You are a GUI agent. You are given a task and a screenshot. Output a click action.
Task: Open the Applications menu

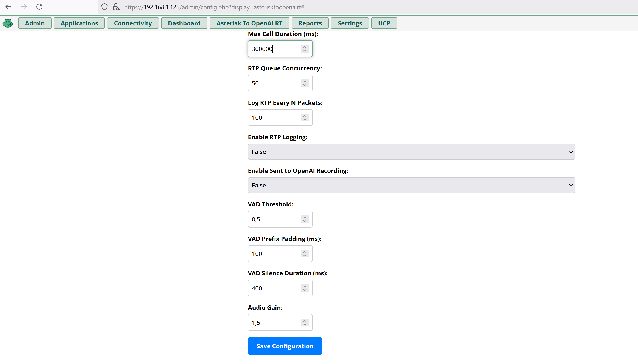coord(79,23)
